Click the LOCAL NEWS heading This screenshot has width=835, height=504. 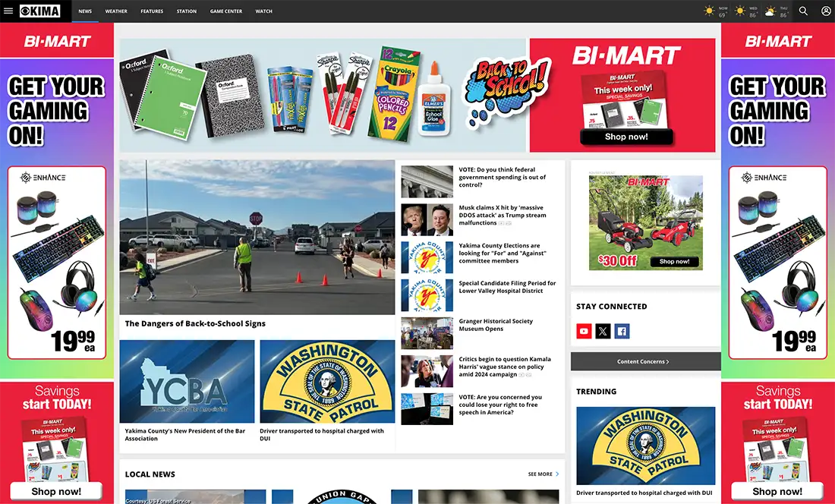[x=150, y=474]
